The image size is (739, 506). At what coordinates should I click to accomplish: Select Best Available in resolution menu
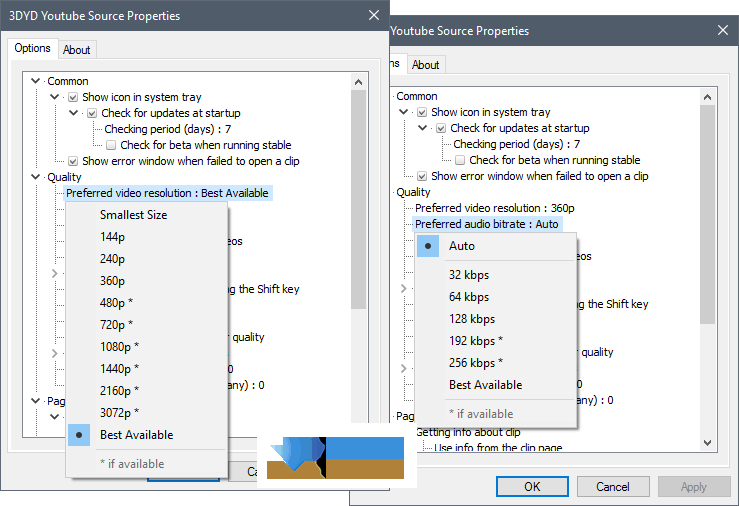(147, 435)
